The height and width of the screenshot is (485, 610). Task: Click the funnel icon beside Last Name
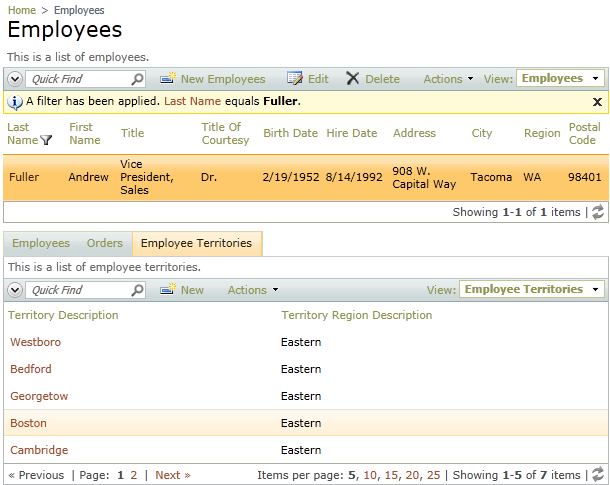[x=46, y=140]
